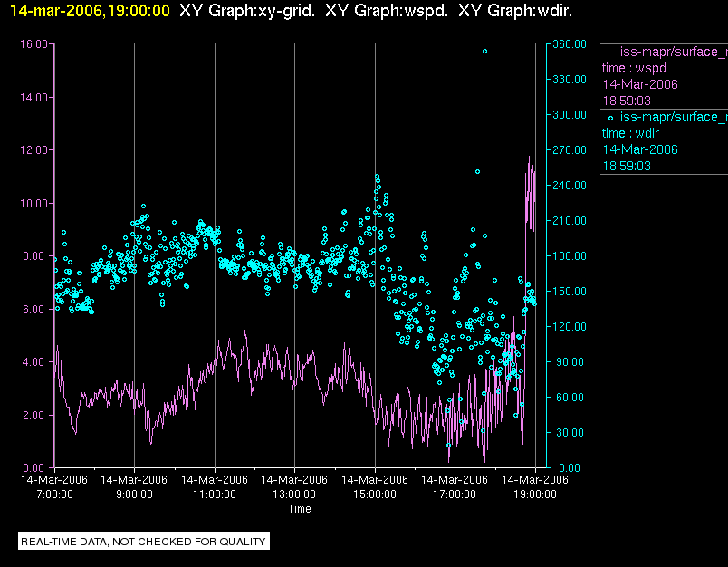The width and height of the screenshot is (728, 567).
Task: Click the "Time" x-axis title
Action: [x=300, y=509]
